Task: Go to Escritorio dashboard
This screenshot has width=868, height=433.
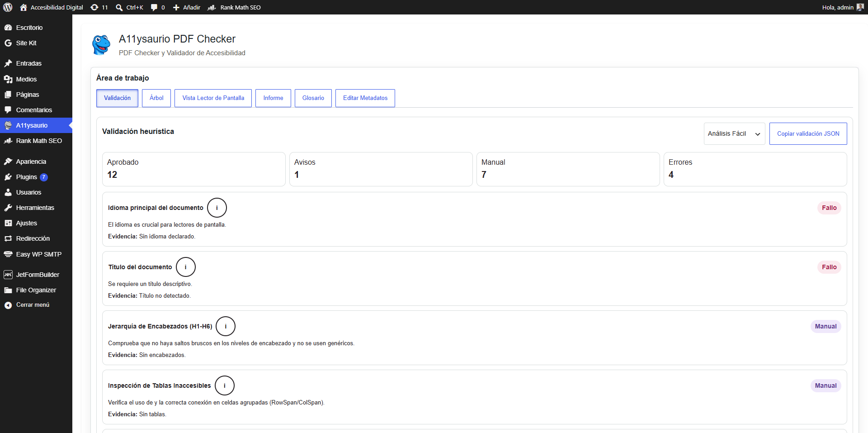Action: [36, 28]
